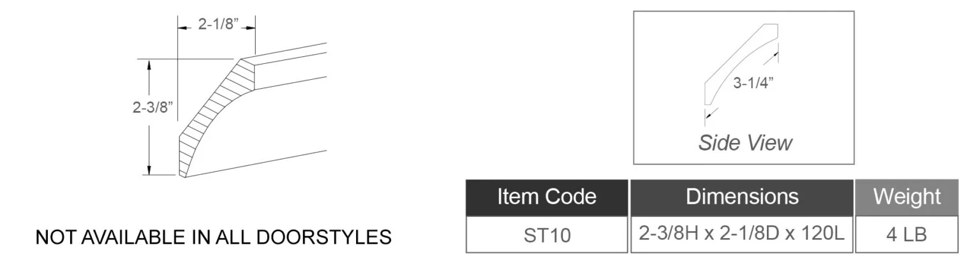Click the bottom edge line of molding drawing

coord(256,163)
